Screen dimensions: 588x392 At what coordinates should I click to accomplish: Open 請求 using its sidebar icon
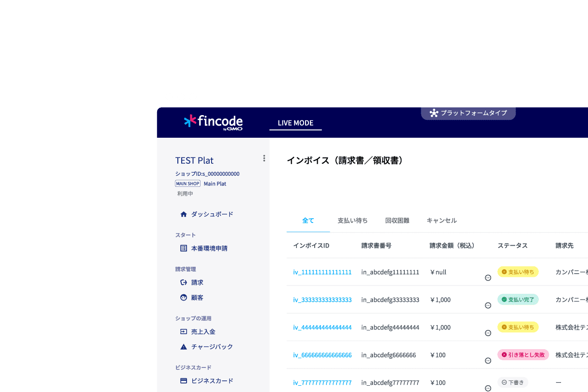pyautogui.click(x=183, y=282)
